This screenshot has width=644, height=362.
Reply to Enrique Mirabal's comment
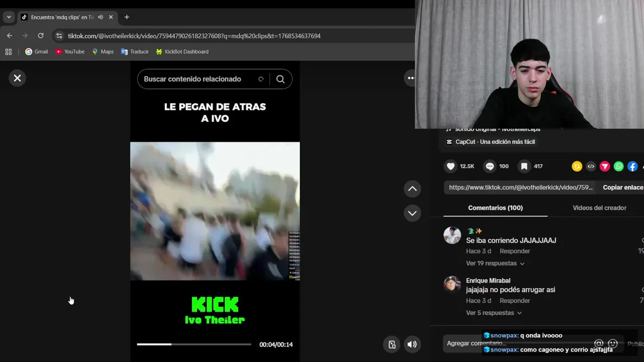tap(515, 301)
